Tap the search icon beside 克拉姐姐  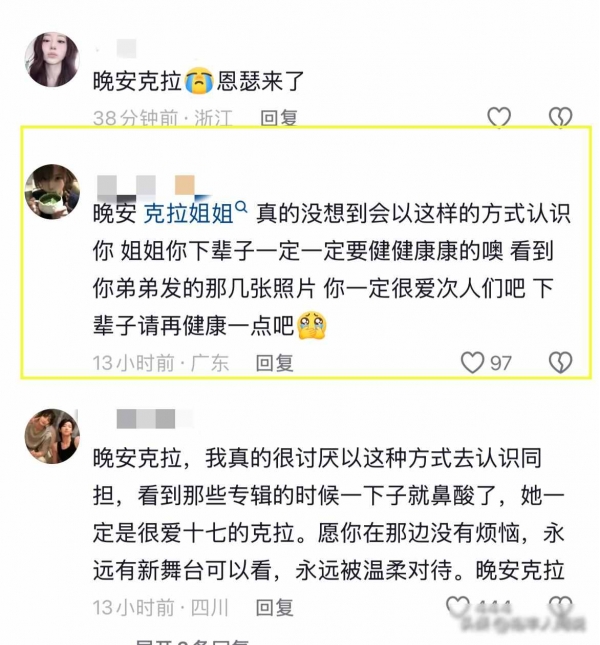pos(242,207)
